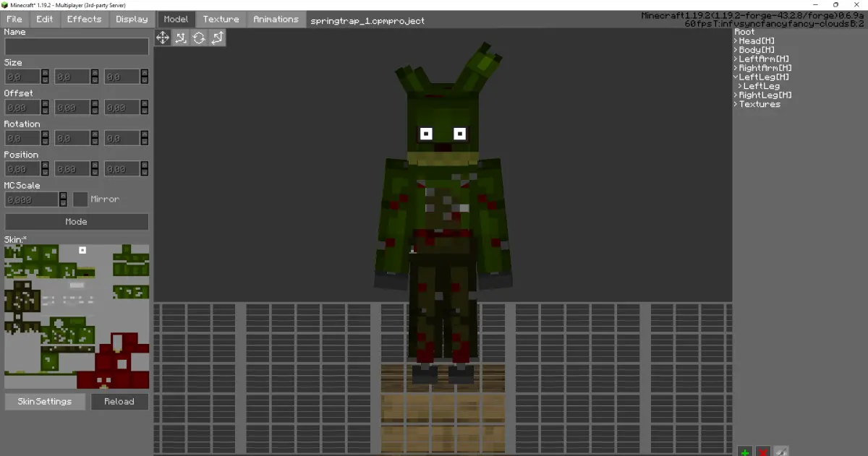Decrease the first Rotation value with down arrow
The width and height of the screenshot is (868, 456).
pos(45,142)
